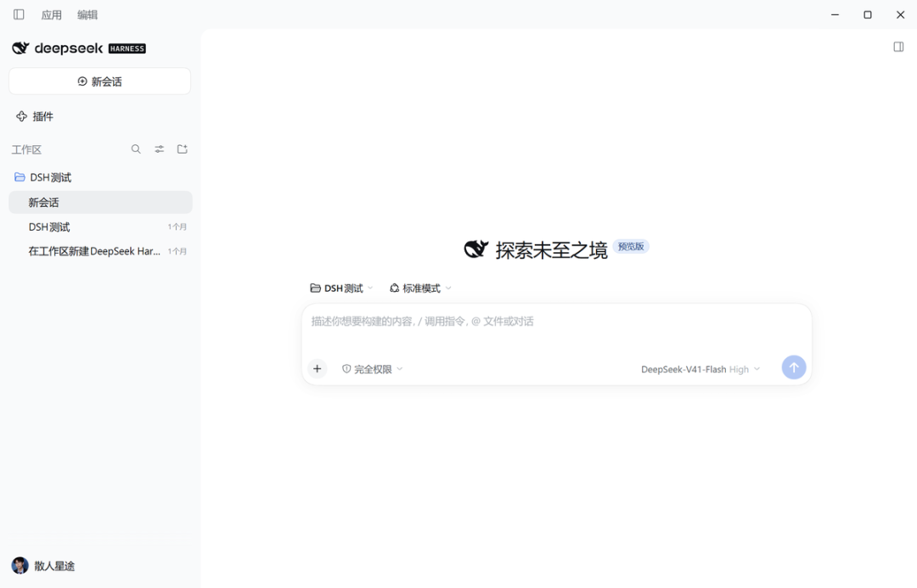Open 在工作区新建DeepSeek Har... conversation
The width and height of the screenshot is (917, 588).
(x=100, y=251)
